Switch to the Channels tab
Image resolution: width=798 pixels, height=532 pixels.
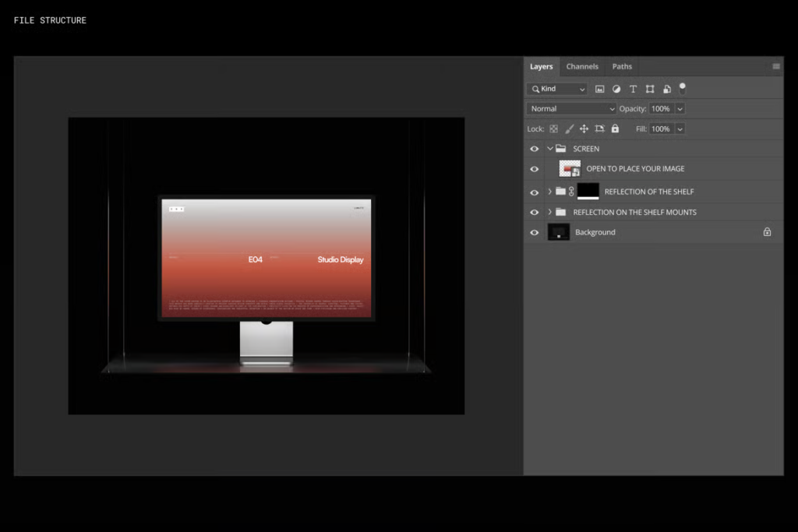click(582, 67)
